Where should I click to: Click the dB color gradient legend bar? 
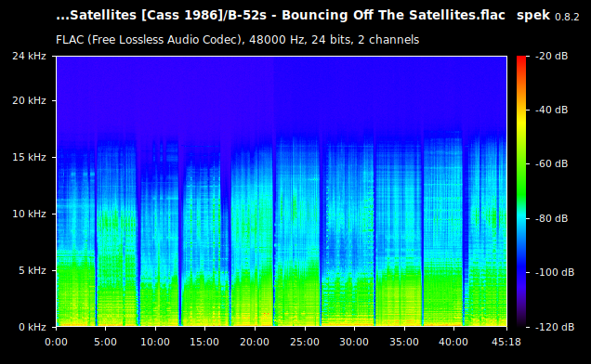[x=521, y=191]
